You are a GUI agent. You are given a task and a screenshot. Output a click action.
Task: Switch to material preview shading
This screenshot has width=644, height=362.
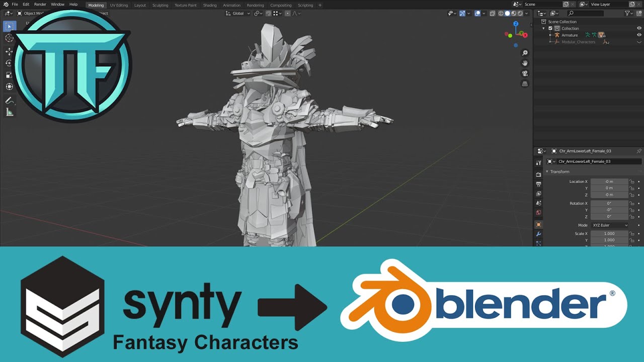click(514, 14)
